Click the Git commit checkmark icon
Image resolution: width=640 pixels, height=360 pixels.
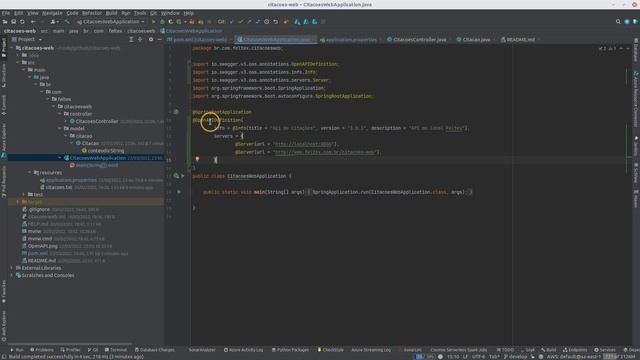[x=241, y=22]
